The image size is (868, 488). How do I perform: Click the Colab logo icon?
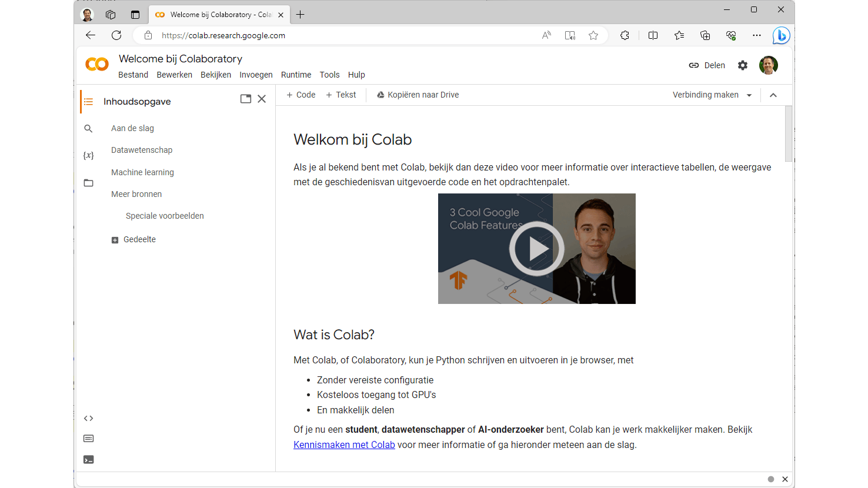97,64
